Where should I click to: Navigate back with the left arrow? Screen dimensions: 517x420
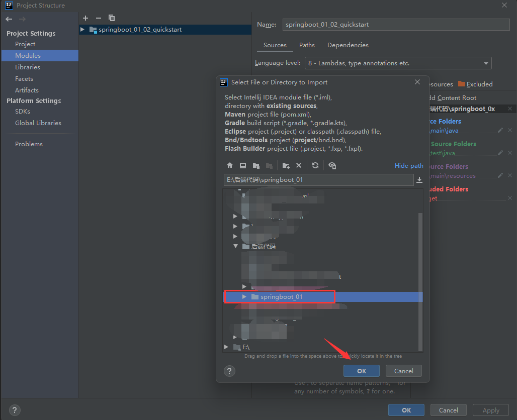pos(9,19)
